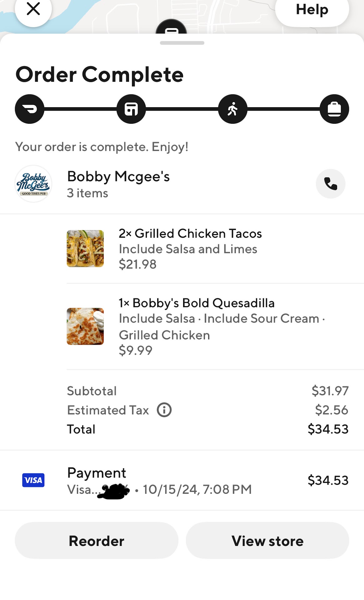Close the order screen with X
The width and height of the screenshot is (364, 600).
[33, 9]
